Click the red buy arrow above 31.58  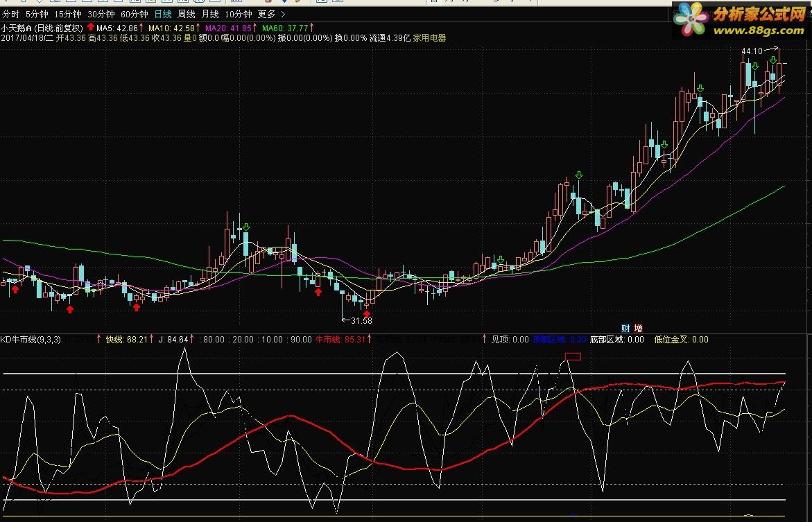coord(367,313)
